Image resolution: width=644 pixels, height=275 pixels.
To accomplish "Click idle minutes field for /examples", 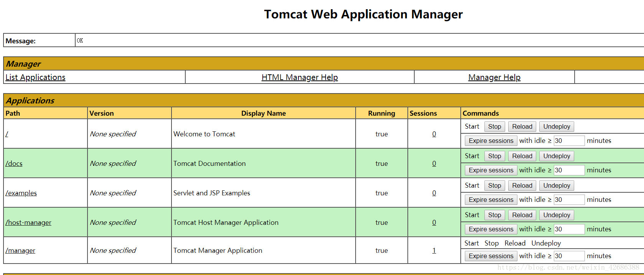I will coord(569,200).
